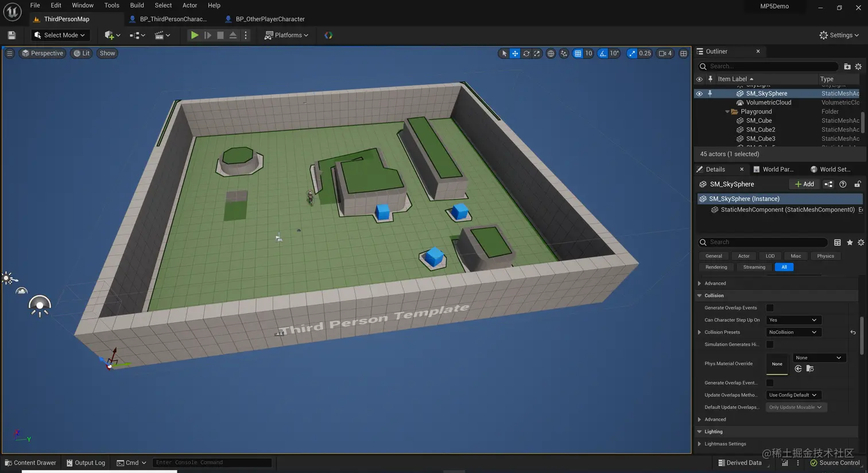Image resolution: width=868 pixels, height=473 pixels.
Task: Switch to the World Settings tab
Action: [830, 169]
